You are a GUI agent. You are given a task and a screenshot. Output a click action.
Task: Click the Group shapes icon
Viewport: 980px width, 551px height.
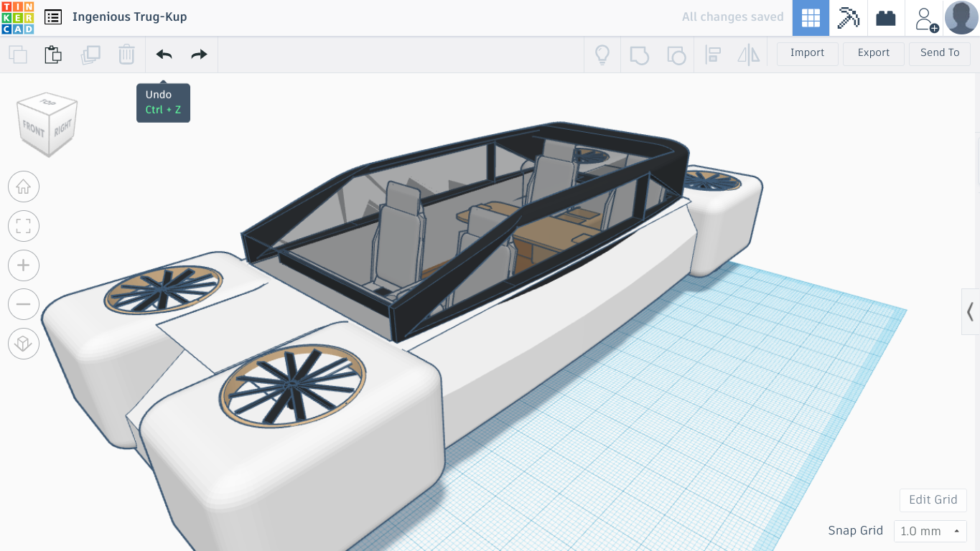coord(639,55)
